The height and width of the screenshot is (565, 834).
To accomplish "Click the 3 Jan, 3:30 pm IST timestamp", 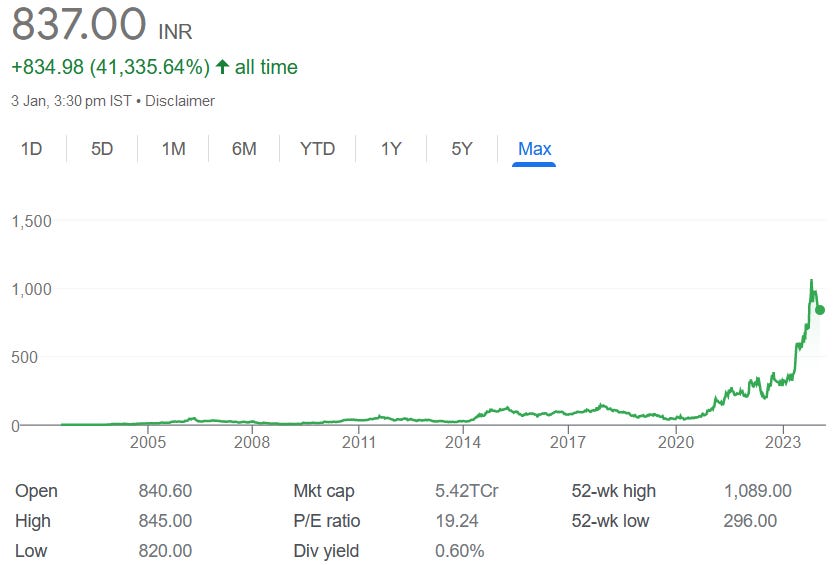I will click(71, 101).
